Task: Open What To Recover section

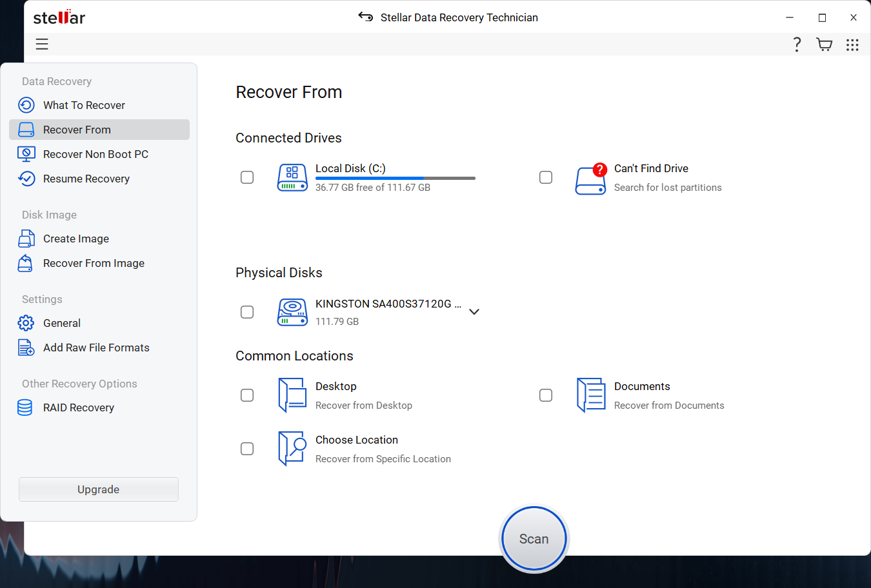Action: click(99, 105)
